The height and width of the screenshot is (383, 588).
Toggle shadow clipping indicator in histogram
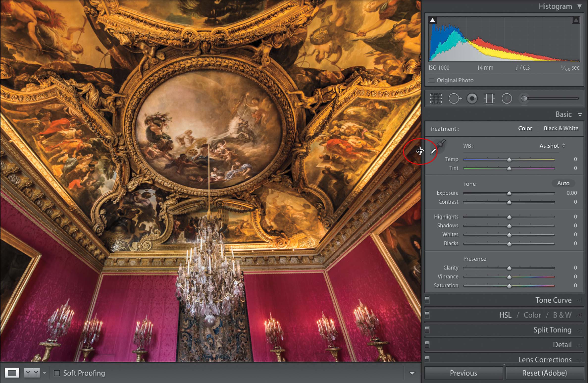[433, 20]
